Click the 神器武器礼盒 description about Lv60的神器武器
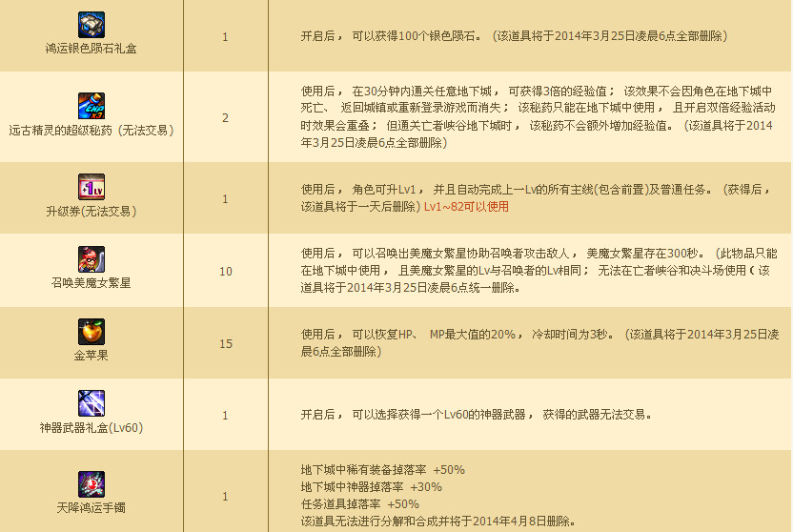This screenshot has height=532, width=793. coord(477,415)
